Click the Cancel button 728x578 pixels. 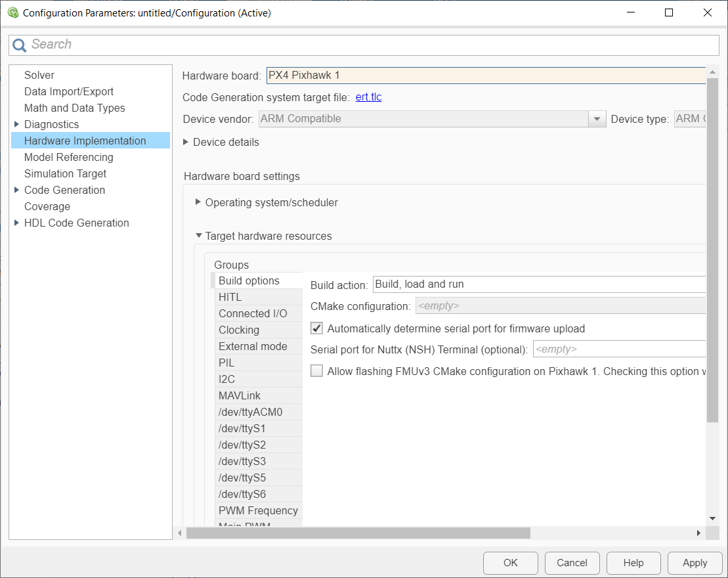[x=572, y=563]
